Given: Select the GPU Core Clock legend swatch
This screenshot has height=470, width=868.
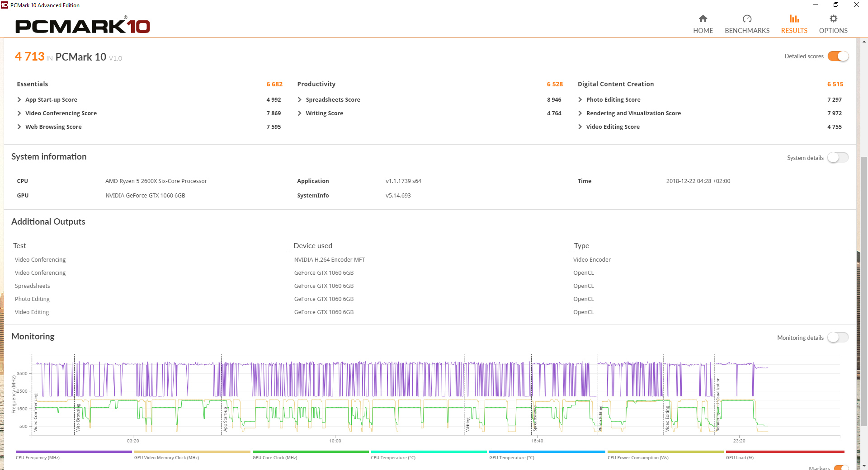Looking at the screenshot, I should tap(311, 451).
